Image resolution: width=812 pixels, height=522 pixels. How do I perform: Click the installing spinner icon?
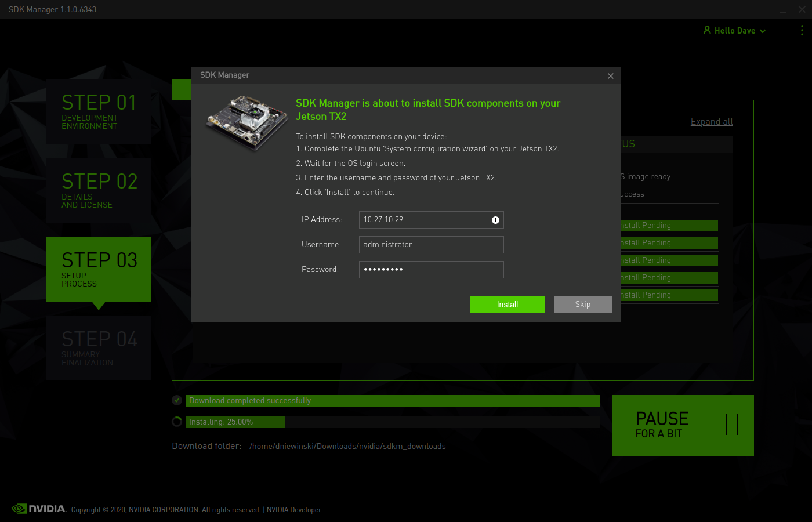click(x=177, y=422)
